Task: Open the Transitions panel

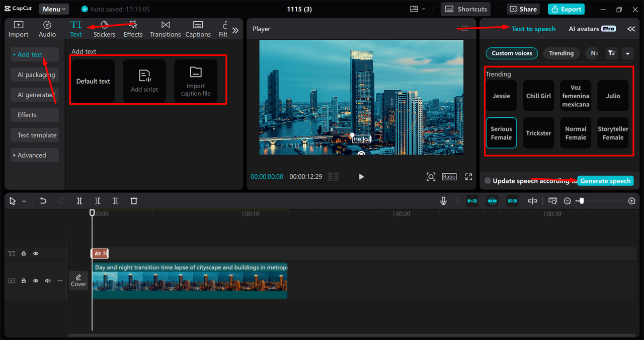Action: click(165, 29)
